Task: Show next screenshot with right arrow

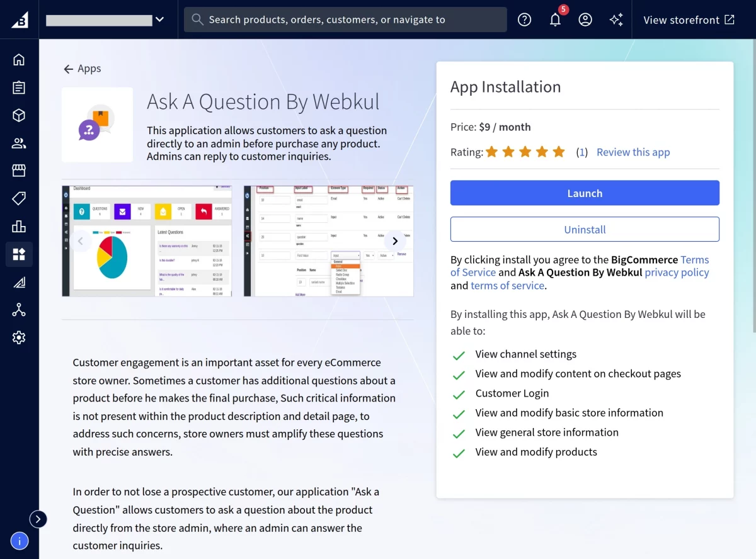Action: coord(395,240)
